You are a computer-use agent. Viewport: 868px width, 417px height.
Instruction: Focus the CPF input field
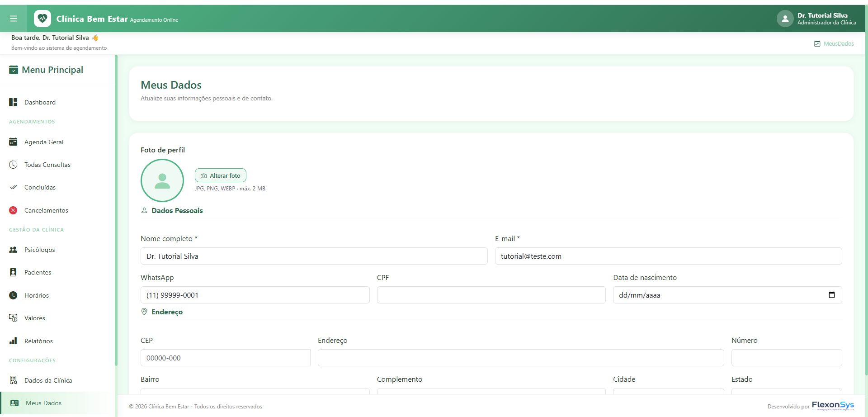click(x=491, y=295)
